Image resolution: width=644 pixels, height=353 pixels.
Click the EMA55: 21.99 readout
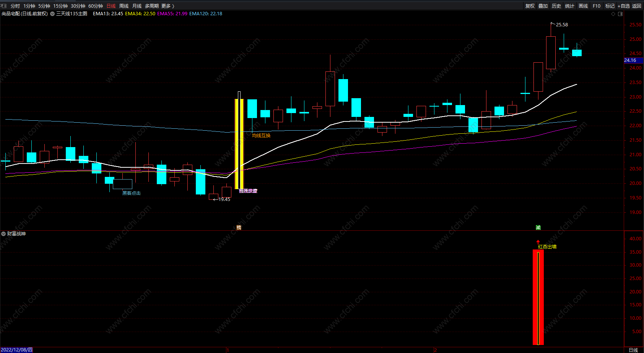click(172, 14)
